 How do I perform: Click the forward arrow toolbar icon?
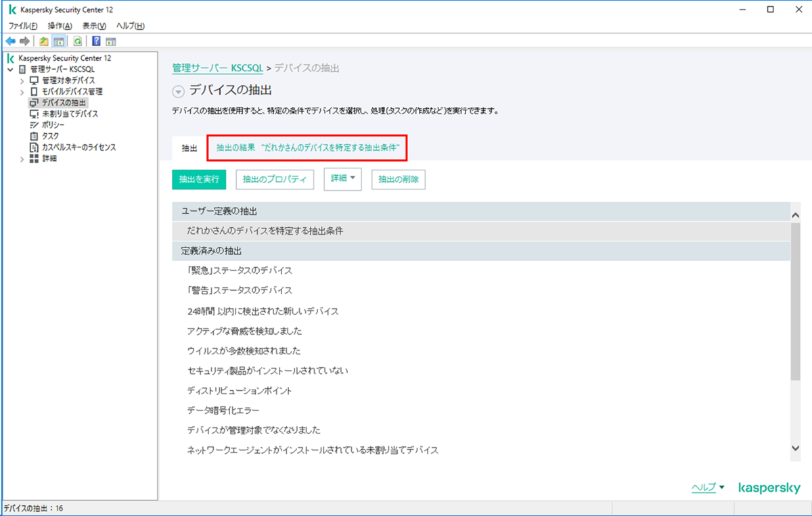[x=24, y=41]
